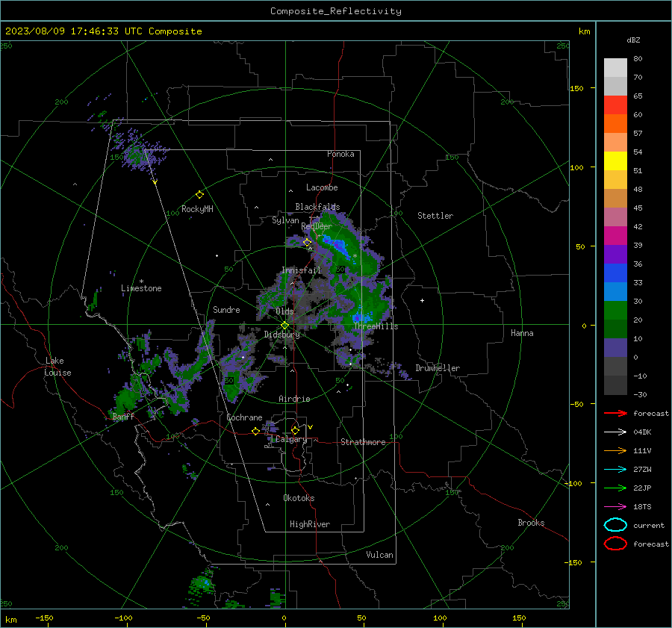The width and height of the screenshot is (672, 628).
Task: Click the Banff label
Action: coord(123,417)
